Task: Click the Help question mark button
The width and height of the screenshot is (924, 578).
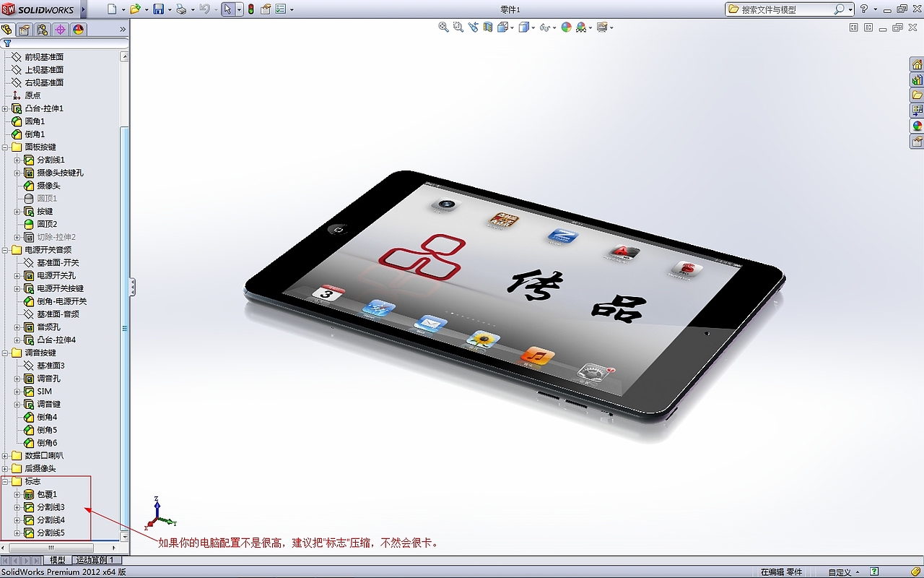Action: pos(865,9)
